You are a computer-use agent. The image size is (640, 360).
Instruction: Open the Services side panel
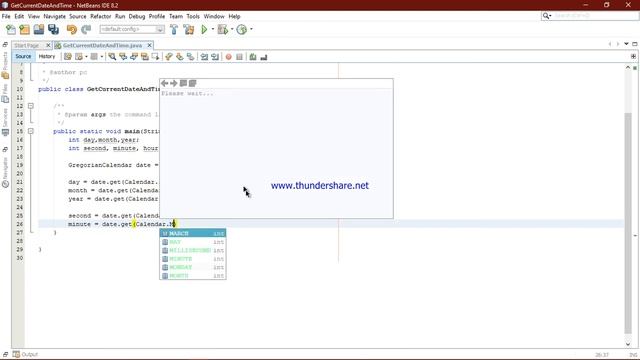[x=5, y=122]
